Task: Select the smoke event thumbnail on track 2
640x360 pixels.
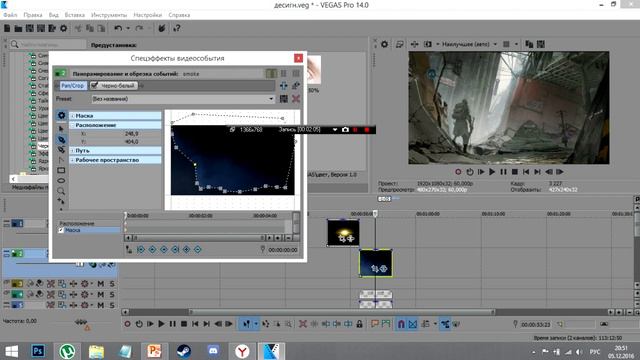Action: coord(376,264)
